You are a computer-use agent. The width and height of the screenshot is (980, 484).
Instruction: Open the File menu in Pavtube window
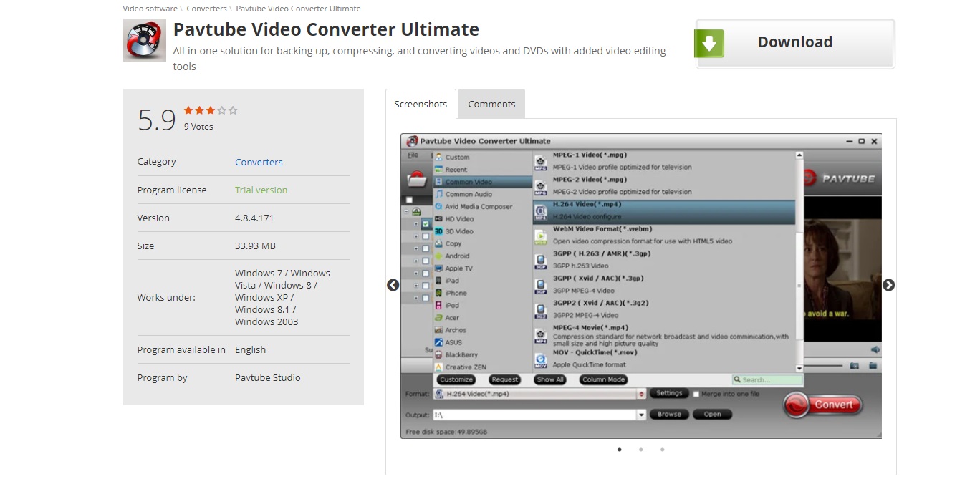click(413, 155)
